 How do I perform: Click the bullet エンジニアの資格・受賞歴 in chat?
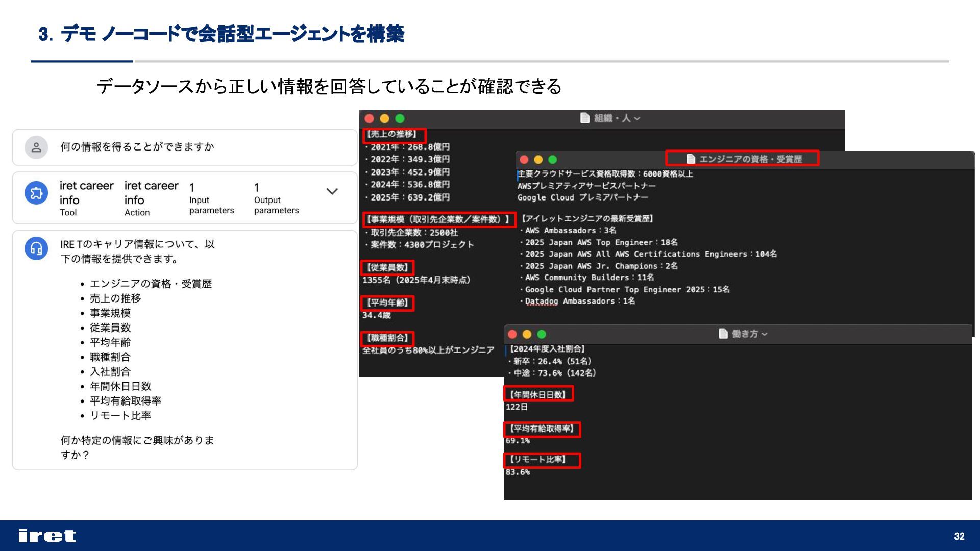click(151, 284)
